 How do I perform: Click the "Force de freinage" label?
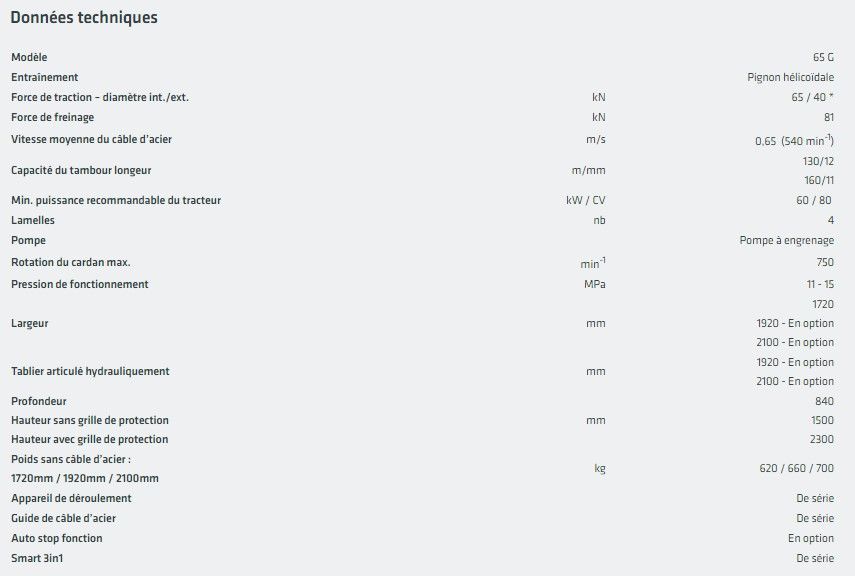coord(54,117)
